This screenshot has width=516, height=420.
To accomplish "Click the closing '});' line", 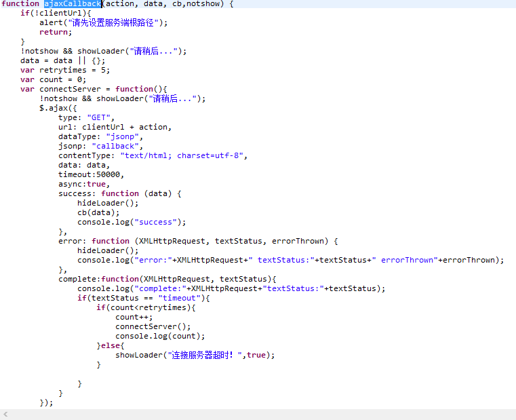I will [x=46, y=403].
